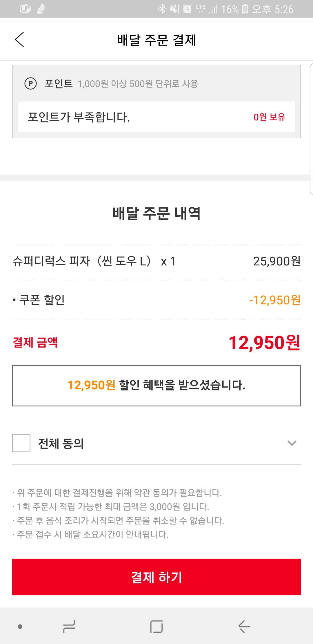Screen dimensions: 313x644
Task: Tap the alarm clock status icon
Action: coord(188,9)
